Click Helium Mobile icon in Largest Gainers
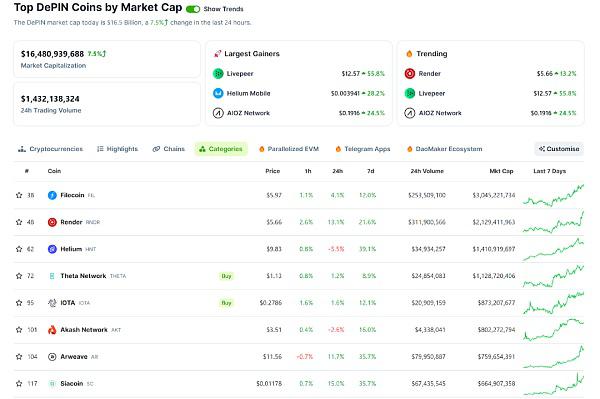 pyautogui.click(x=218, y=93)
